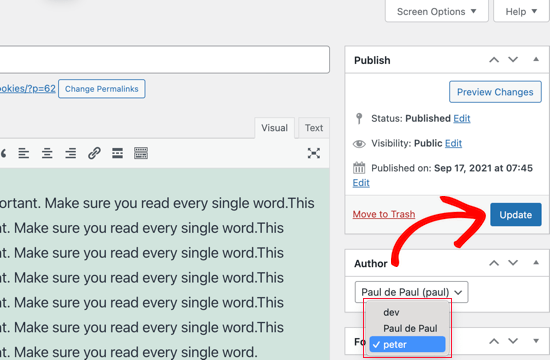Click the post title input field
Viewport: 550px width, 360px height.
click(x=165, y=59)
